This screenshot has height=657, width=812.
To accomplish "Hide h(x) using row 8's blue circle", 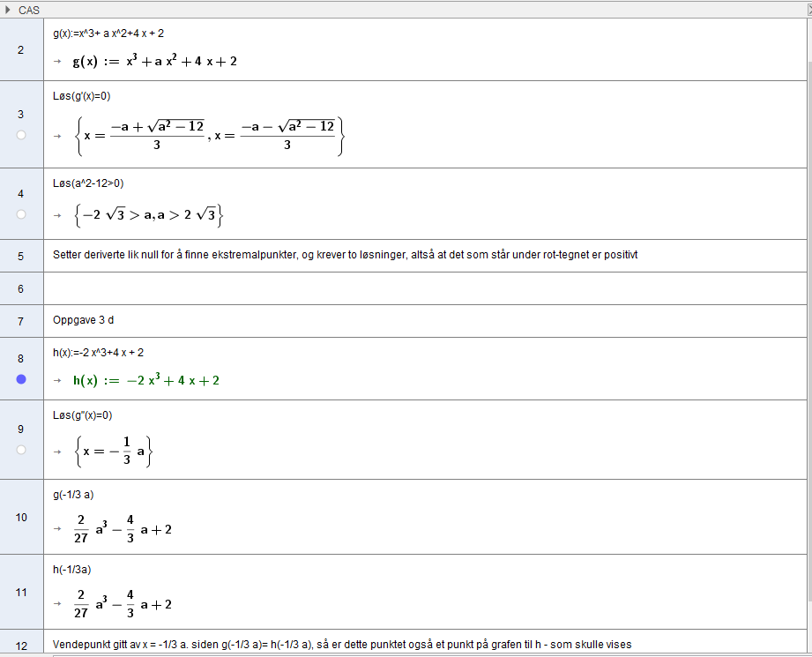I will (21, 379).
